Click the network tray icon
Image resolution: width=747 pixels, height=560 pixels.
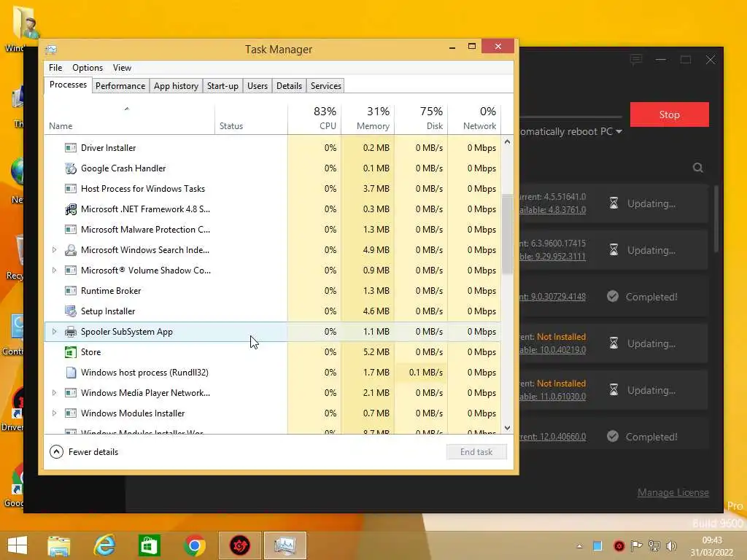click(654, 545)
